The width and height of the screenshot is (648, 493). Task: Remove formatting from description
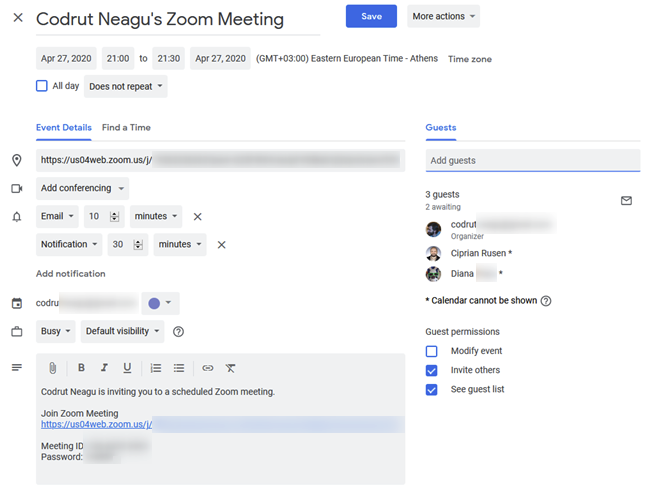[230, 368]
